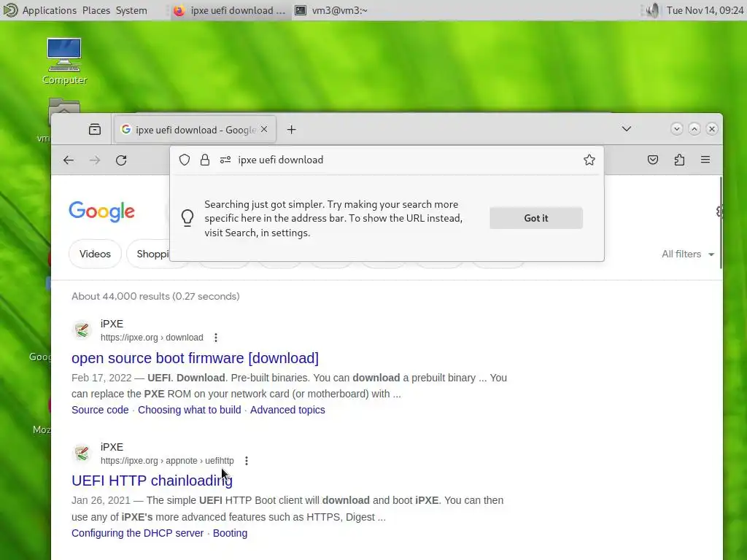Click the https://ipxe.org › appnote › uefihttp breadcrumb
The image size is (747, 560).
[167, 461]
